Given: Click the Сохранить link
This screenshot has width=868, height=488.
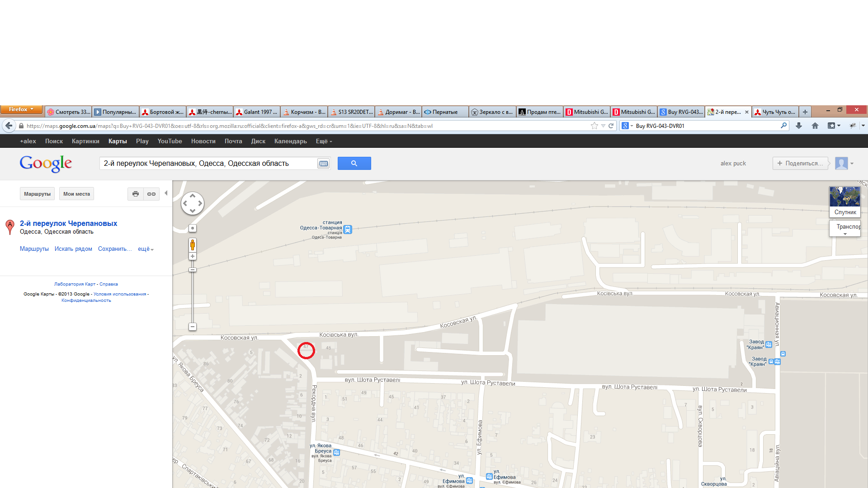Looking at the screenshot, I should pos(115,249).
